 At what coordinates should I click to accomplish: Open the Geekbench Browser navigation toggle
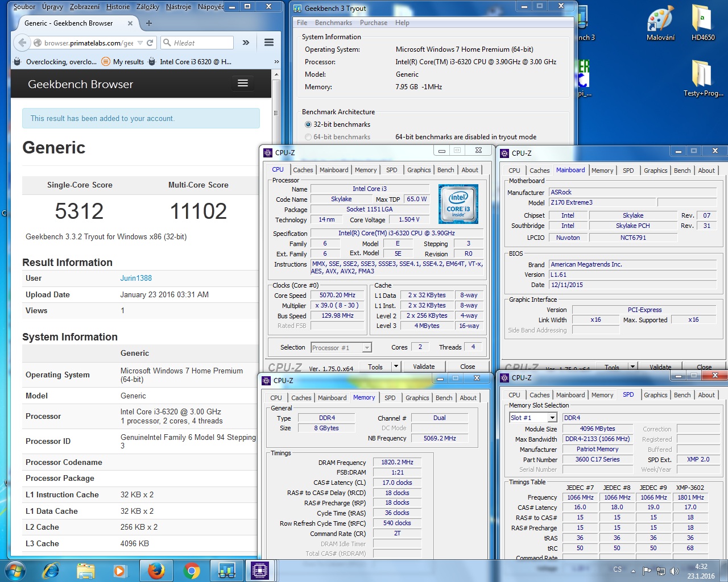pos(243,84)
